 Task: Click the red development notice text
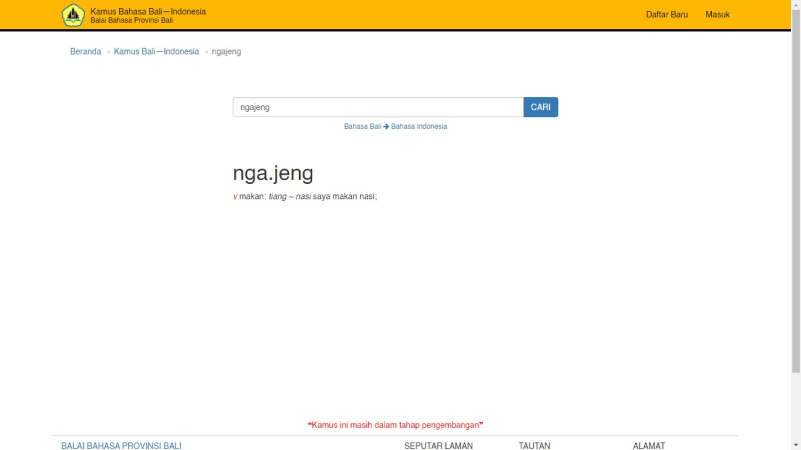click(x=395, y=425)
